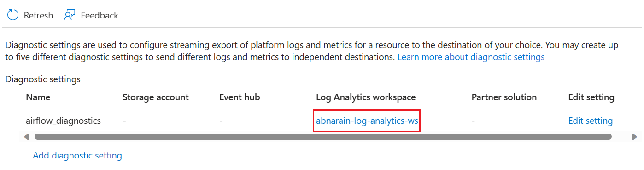
Task: Click the Feedback text label in toolbar
Action: (100, 15)
